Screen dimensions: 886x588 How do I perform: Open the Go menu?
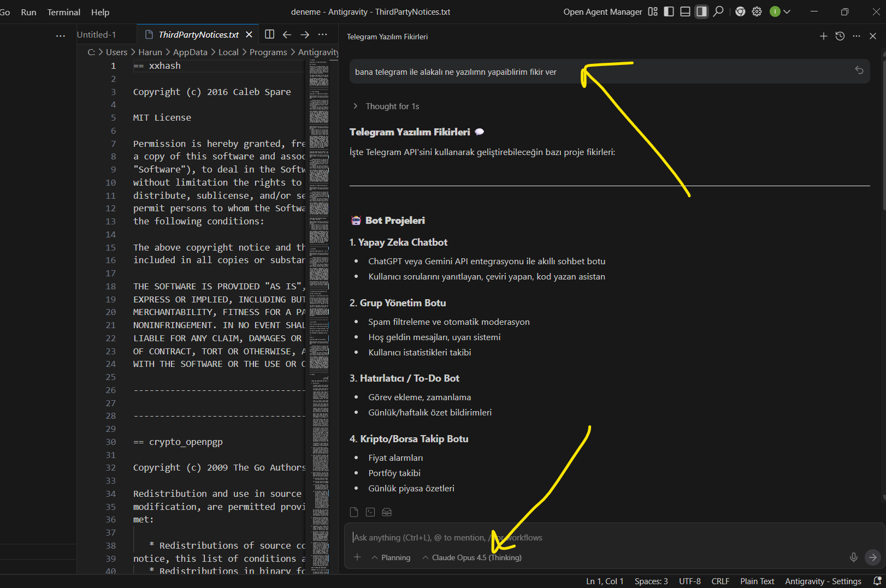(x=5, y=12)
